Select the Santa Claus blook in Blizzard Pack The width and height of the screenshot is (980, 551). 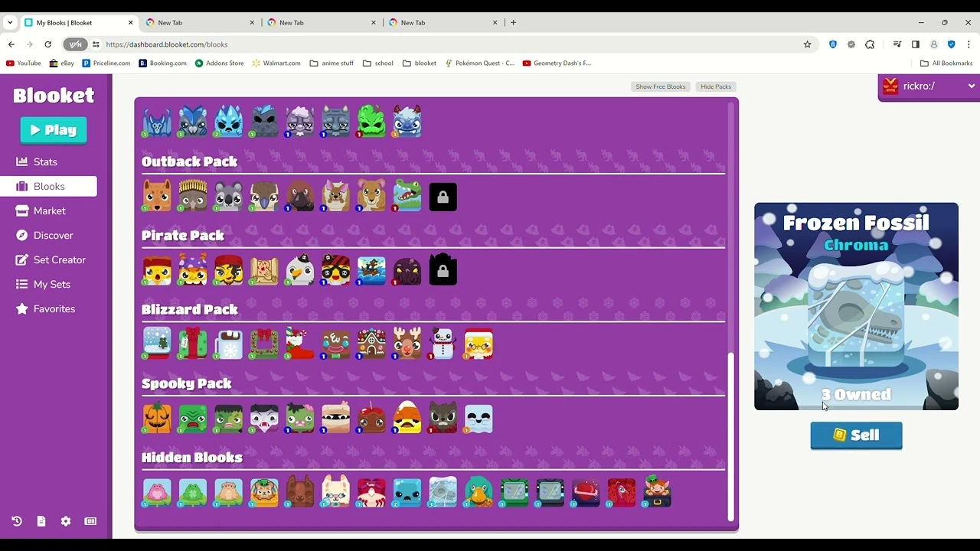pyautogui.click(x=479, y=344)
